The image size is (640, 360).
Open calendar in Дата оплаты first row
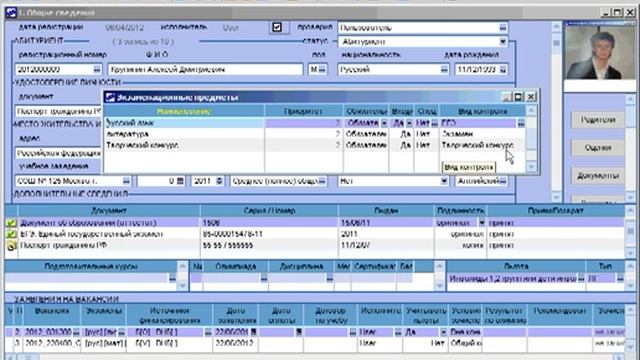point(298,332)
